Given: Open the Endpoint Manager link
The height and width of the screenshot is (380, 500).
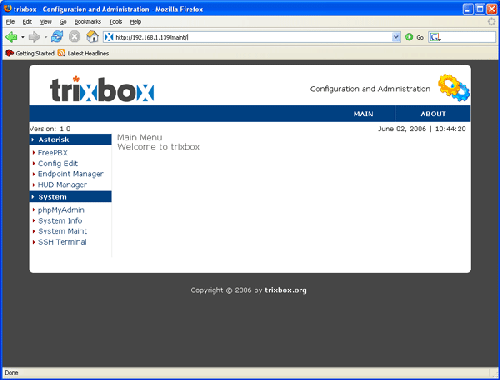Looking at the screenshot, I should 71,174.
